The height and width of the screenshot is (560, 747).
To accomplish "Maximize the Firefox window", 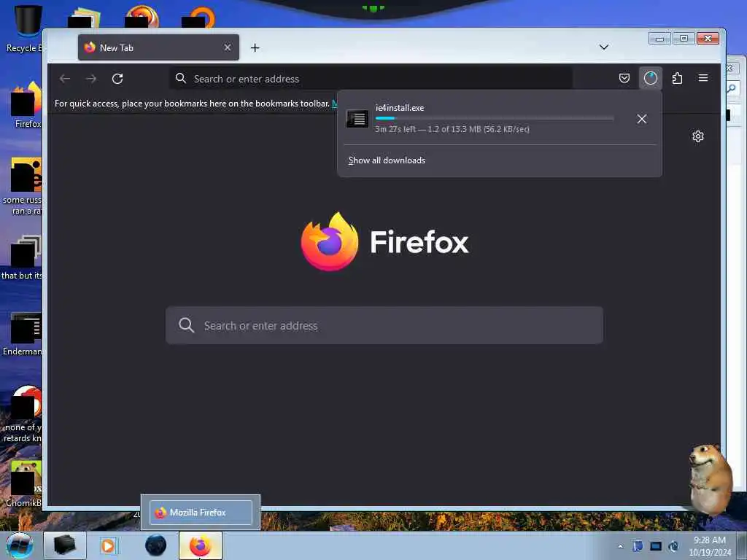I will (684, 39).
